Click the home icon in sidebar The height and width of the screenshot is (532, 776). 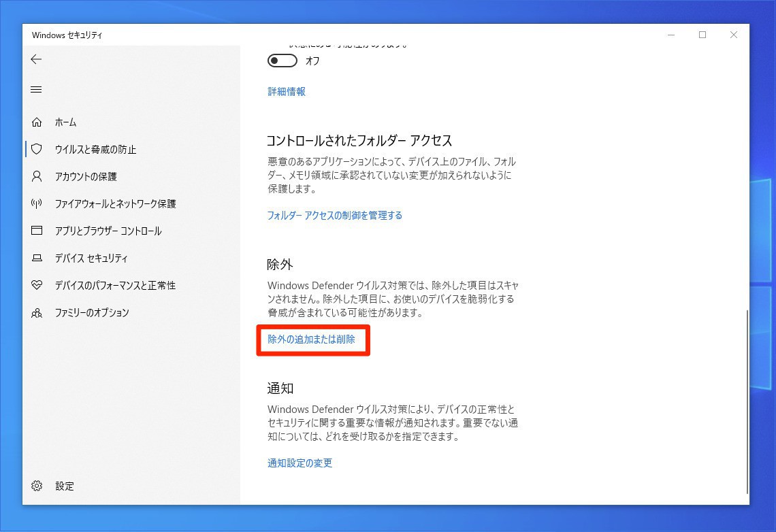coord(37,122)
